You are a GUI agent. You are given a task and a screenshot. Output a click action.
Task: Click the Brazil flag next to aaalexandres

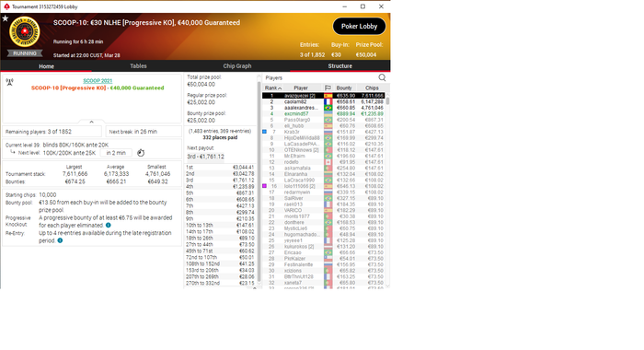click(x=328, y=108)
